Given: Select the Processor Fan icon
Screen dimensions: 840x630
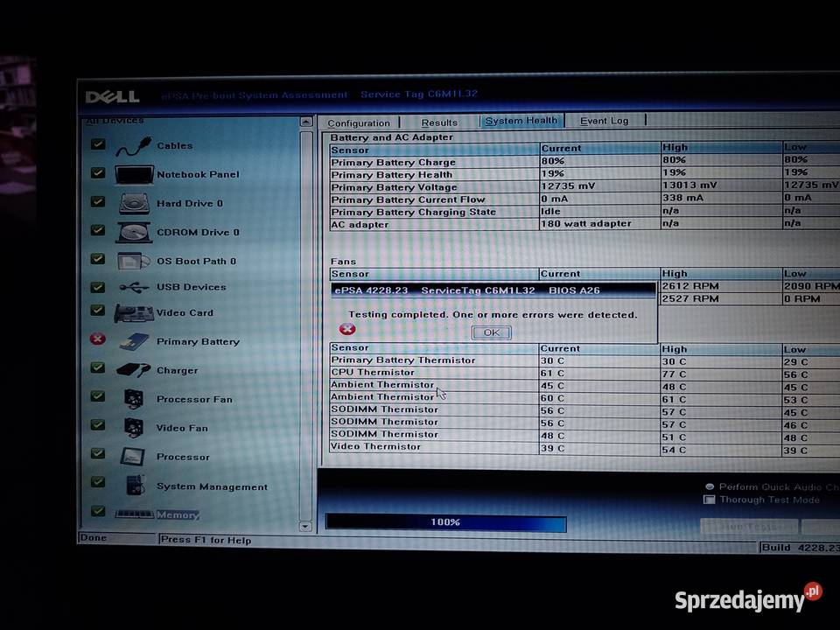Looking at the screenshot, I should (133, 399).
